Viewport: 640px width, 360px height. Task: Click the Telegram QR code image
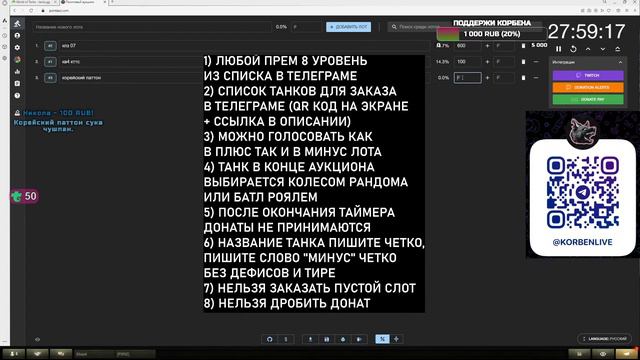pos(583,192)
